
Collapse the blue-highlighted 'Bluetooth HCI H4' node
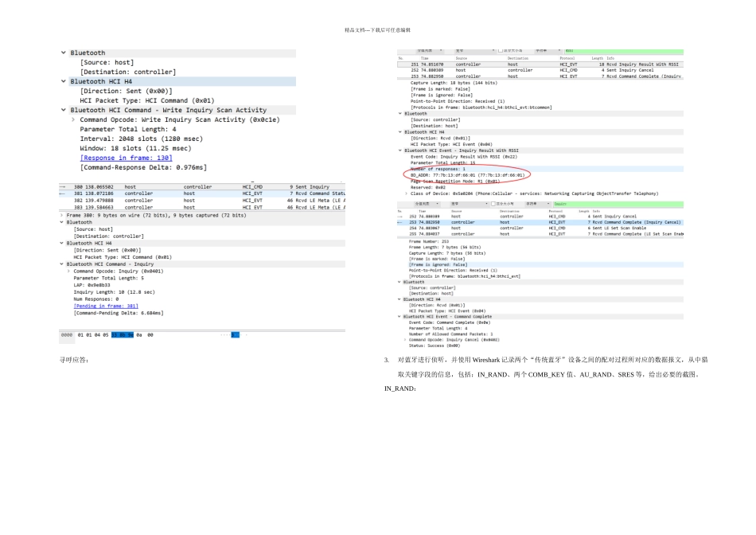(63, 81)
